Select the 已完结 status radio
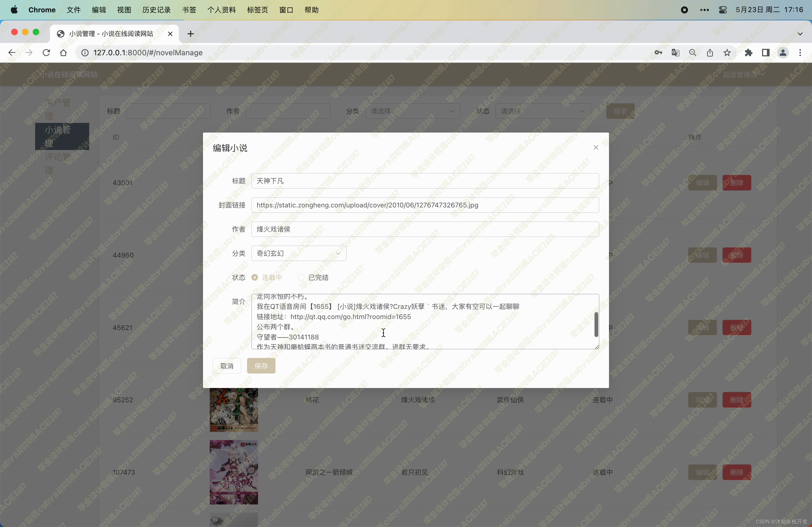 coord(301,277)
